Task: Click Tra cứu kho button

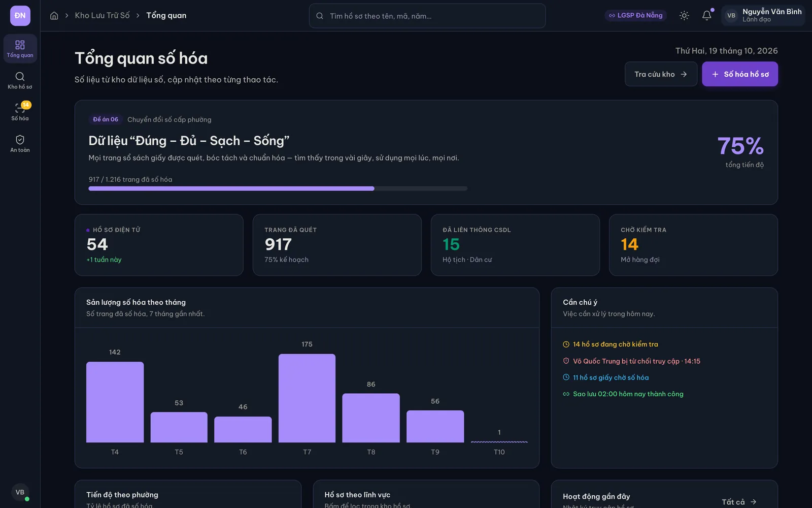Action: coord(661,74)
